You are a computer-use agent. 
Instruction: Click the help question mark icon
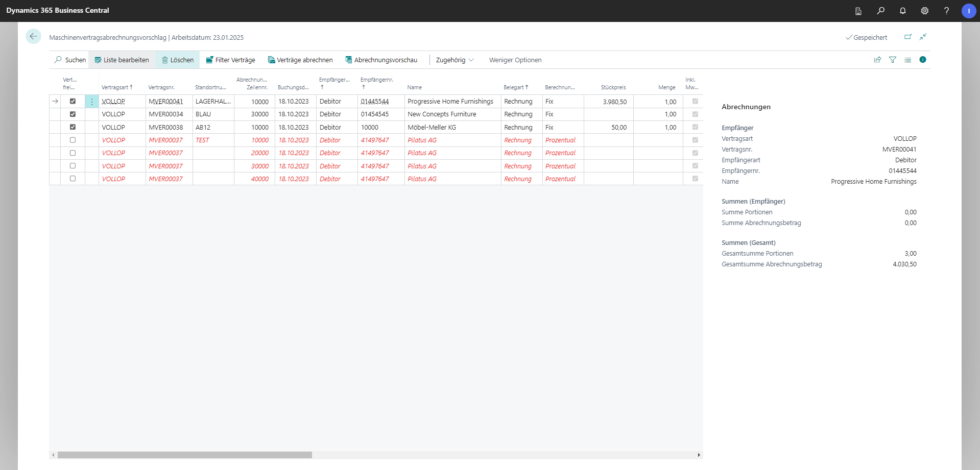point(946,11)
